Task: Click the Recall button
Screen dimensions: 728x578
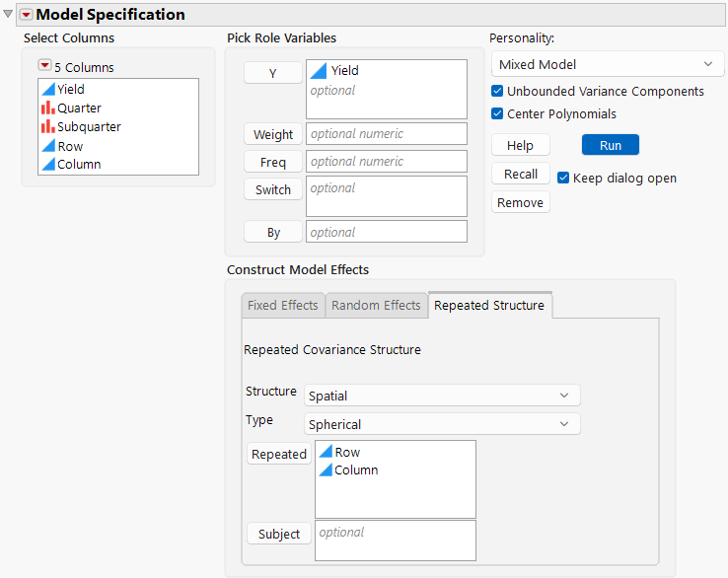Action: click(x=521, y=175)
